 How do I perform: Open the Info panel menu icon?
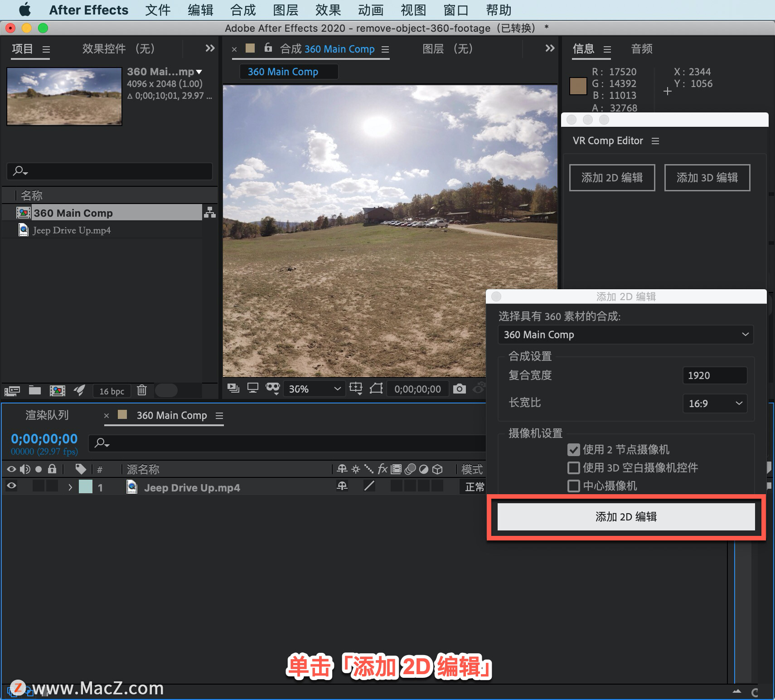click(x=607, y=49)
